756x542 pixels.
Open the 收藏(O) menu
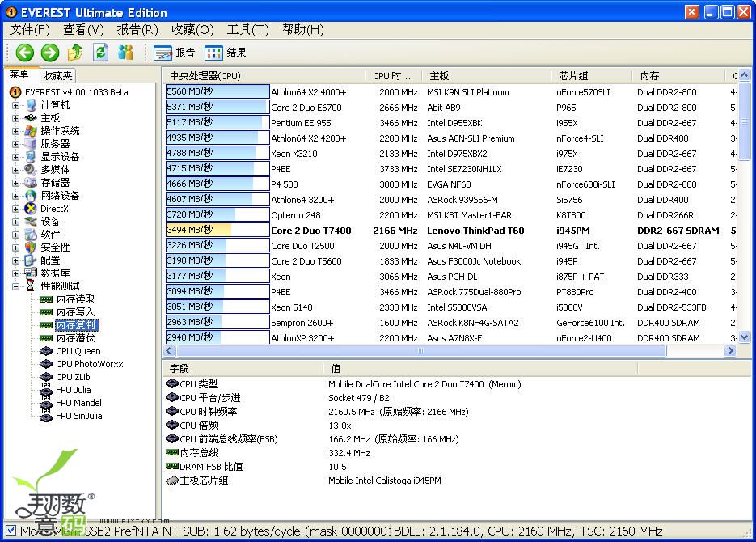(x=193, y=30)
